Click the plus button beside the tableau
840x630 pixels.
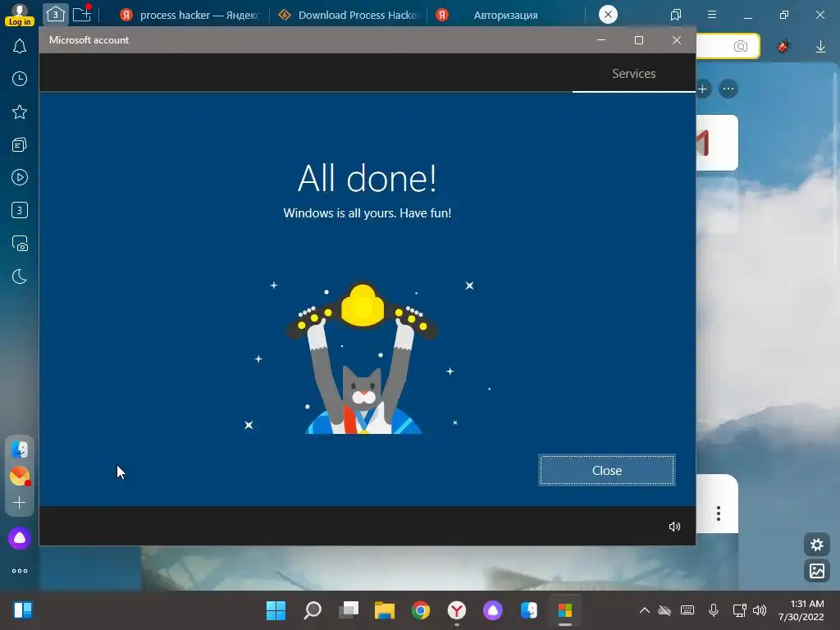coord(703,89)
